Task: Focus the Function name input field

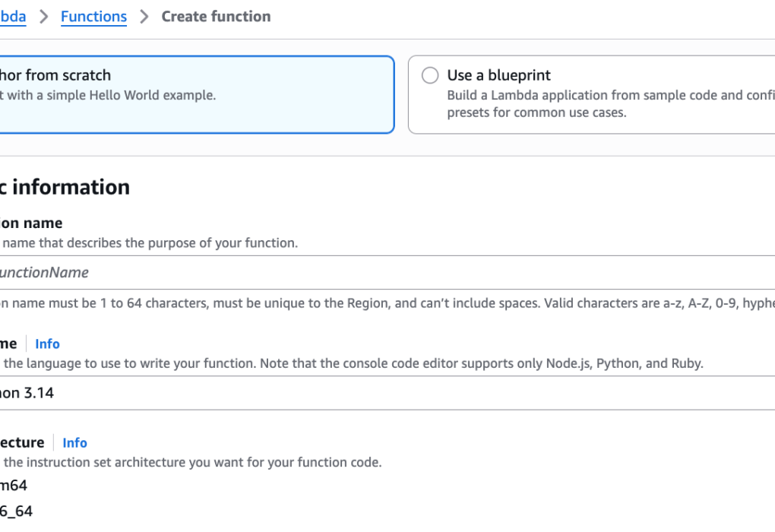Action: [380, 272]
